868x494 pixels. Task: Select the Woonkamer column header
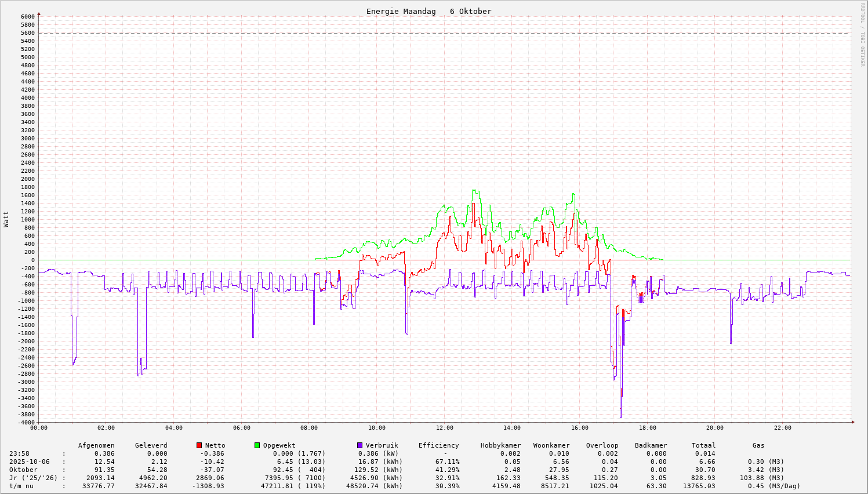551,445
